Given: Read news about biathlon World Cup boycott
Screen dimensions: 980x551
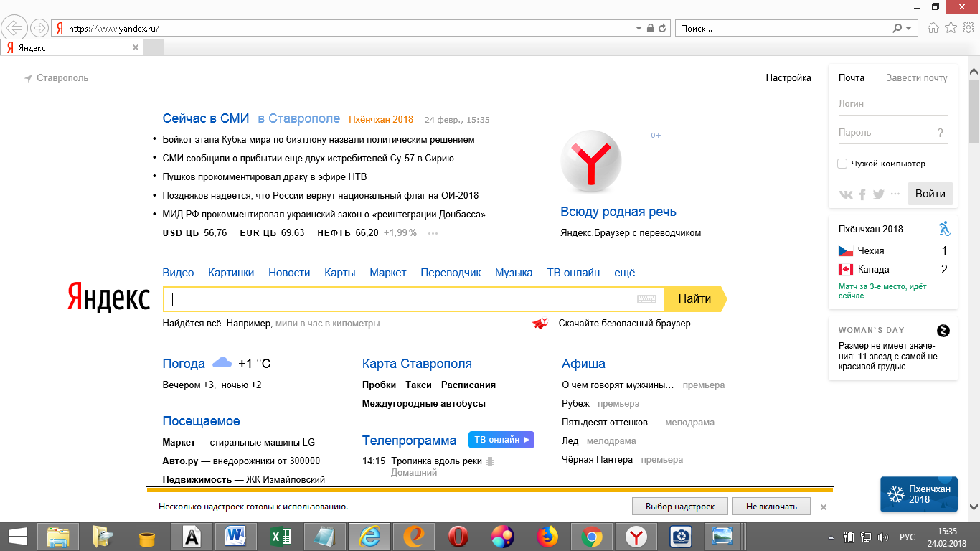Looking at the screenshot, I should pos(319,139).
